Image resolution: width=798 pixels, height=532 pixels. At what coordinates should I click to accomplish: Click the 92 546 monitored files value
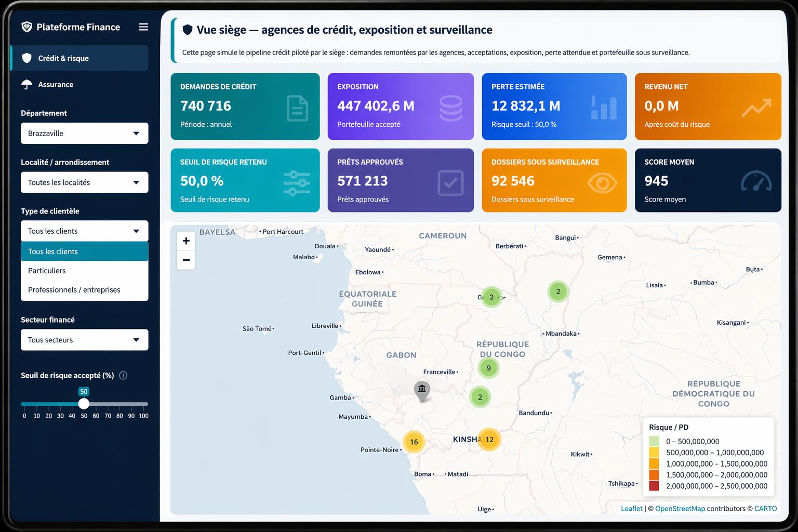[513, 181]
